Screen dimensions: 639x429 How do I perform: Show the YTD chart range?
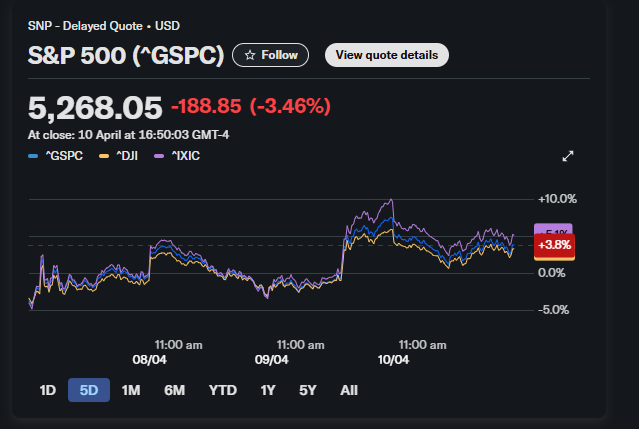click(223, 390)
